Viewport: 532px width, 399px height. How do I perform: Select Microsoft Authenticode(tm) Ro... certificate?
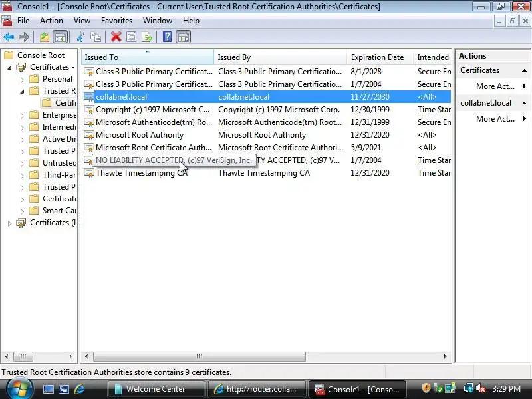coord(267,122)
